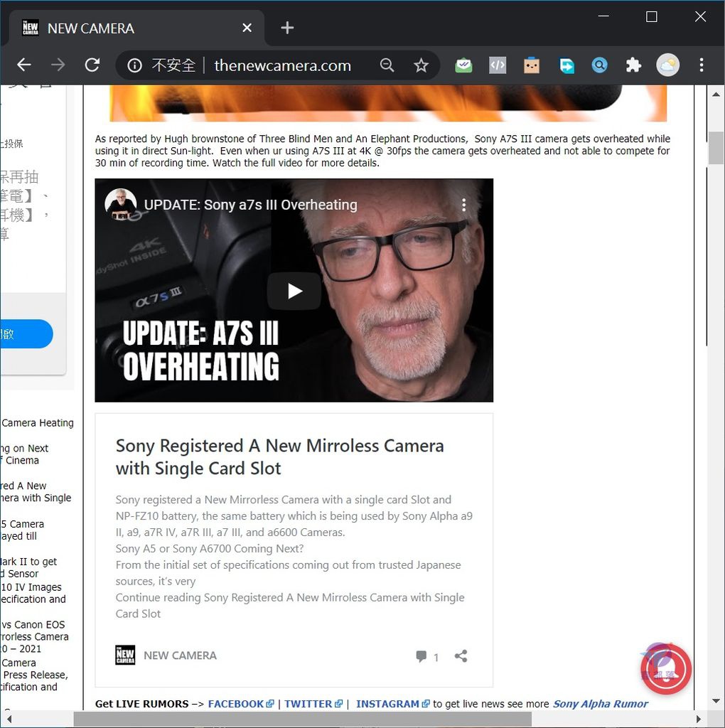This screenshot has height=728, width=725.
Task: Open zoom magnifier in address bar
Action: (x=387, y=65)
